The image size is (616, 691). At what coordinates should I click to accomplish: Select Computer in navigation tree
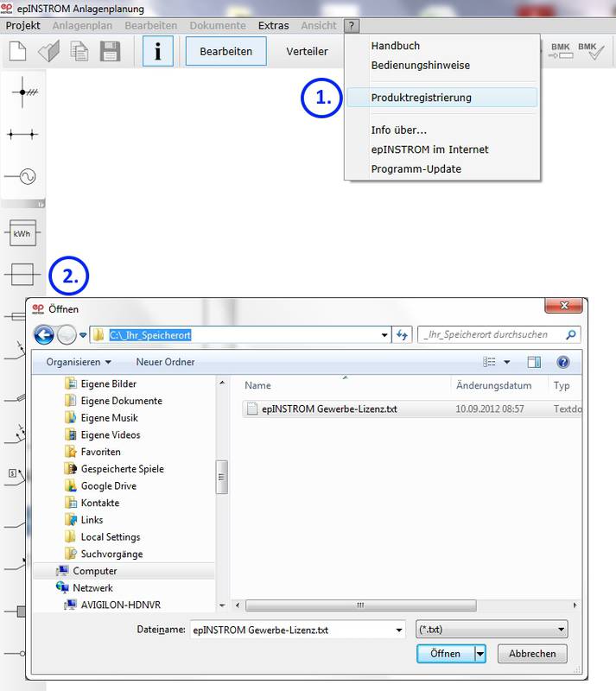click(124, 571)
